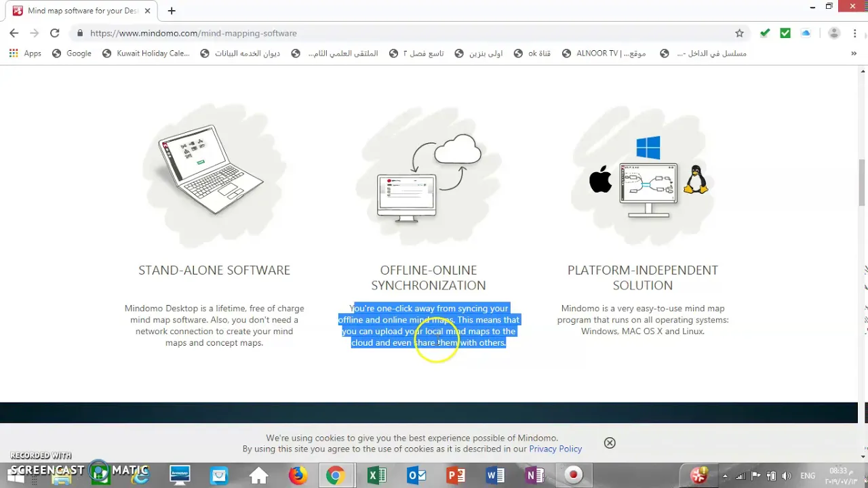This screenshot has height=488, width=868.
Task: Click the 'Mindomo is a very easy-to-use' paragraph
Action: tap(643, 320)
